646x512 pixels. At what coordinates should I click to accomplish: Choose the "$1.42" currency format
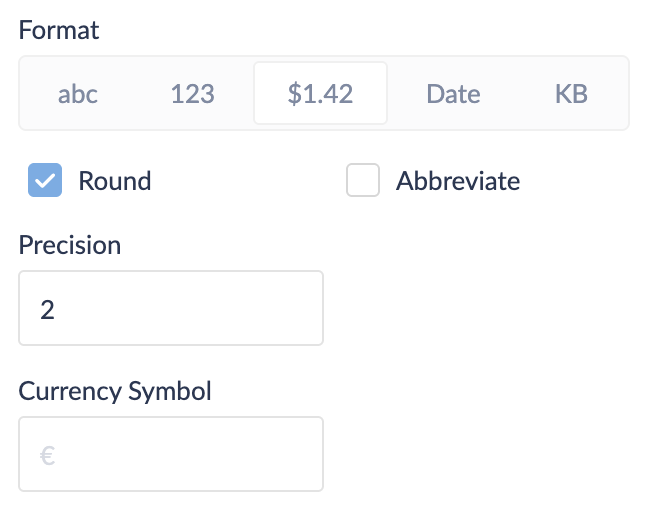(x=320, y=94)
